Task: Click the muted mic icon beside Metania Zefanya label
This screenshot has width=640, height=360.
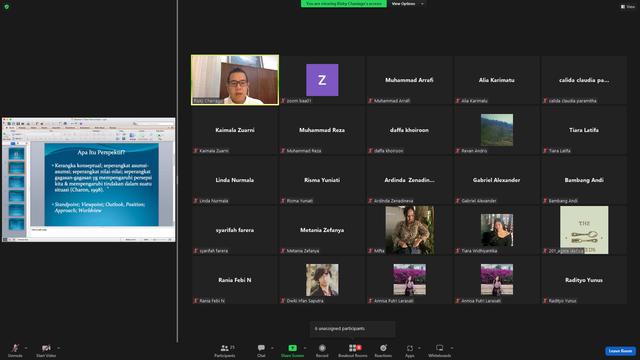Action: pos(283,251)
